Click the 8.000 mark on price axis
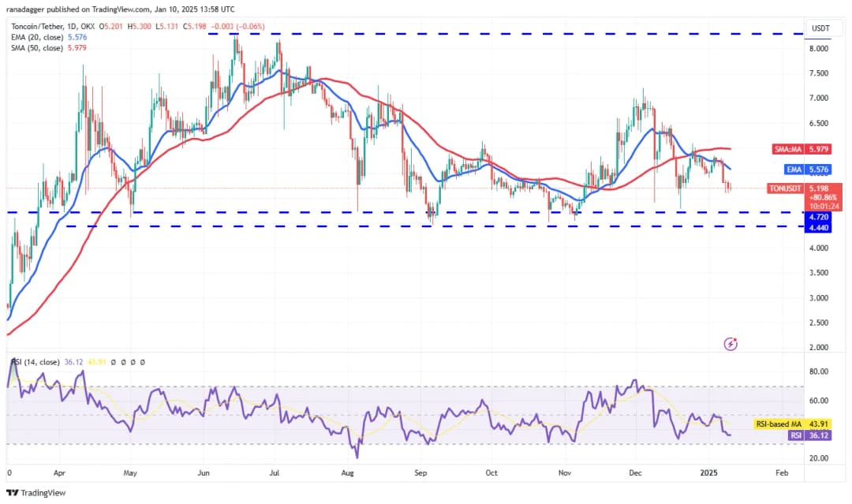852x504 pixels. 818,49
